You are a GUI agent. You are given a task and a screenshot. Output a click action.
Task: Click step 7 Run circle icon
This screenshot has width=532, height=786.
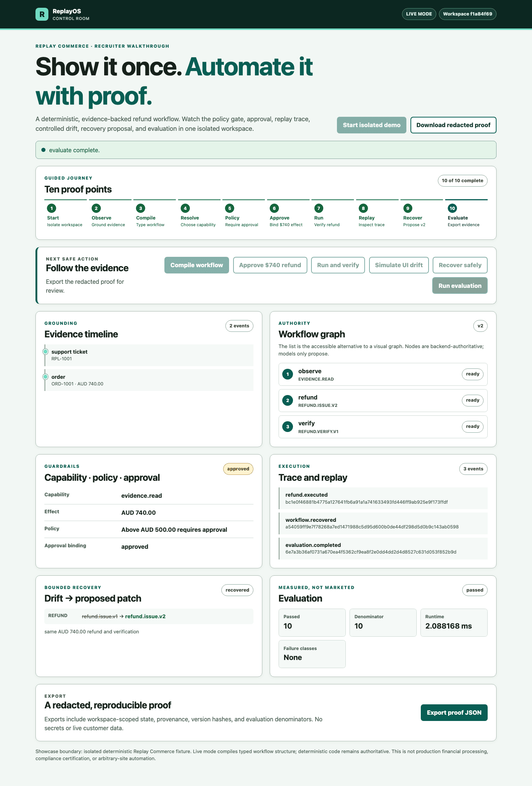click(x=319, y=208)
